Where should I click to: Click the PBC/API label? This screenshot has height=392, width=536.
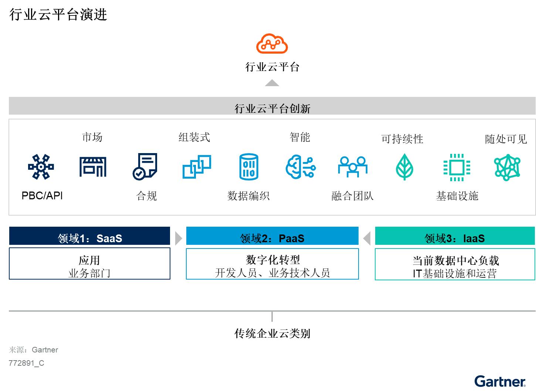click(42, 196)
